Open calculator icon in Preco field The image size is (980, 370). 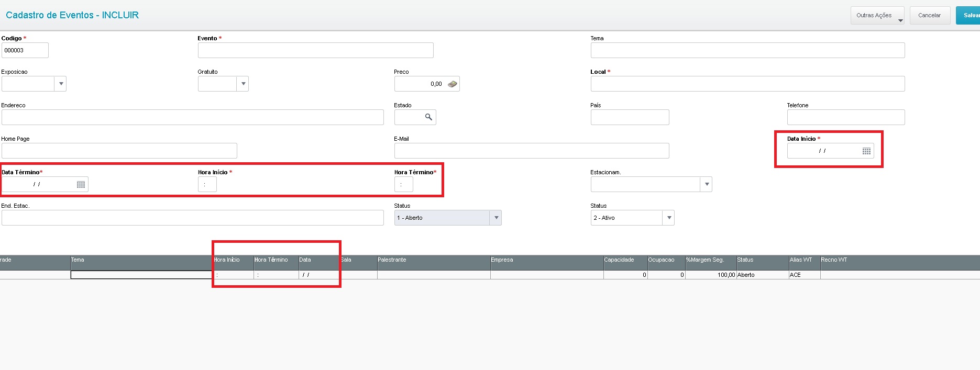coord(453,84)
